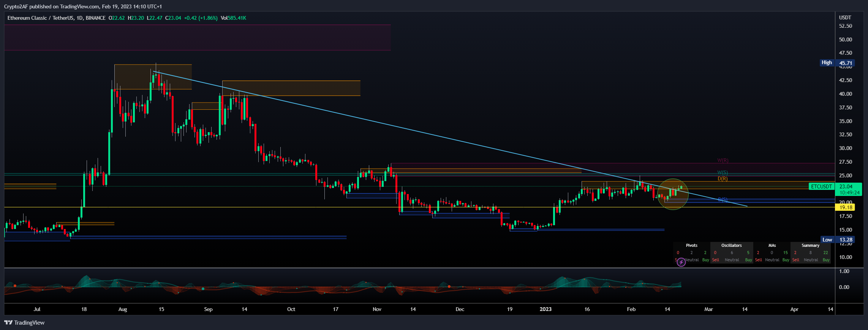Screen dimensions: 868x330
Task: Click the +0.42 (+1.86%) change value
Action: [201, 18]
